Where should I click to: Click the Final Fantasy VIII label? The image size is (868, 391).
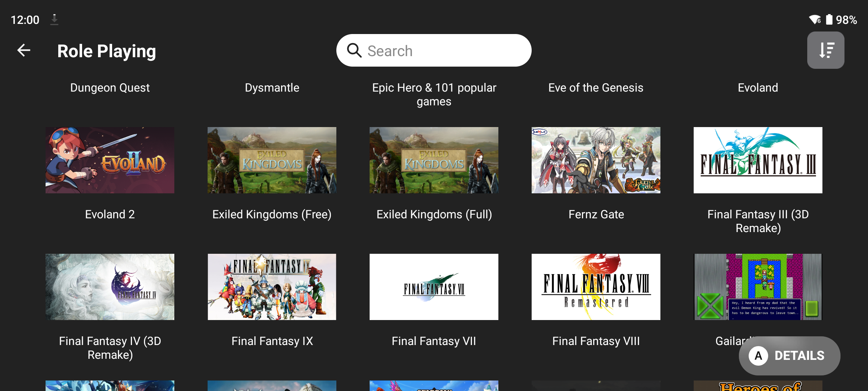click(596, 341)
